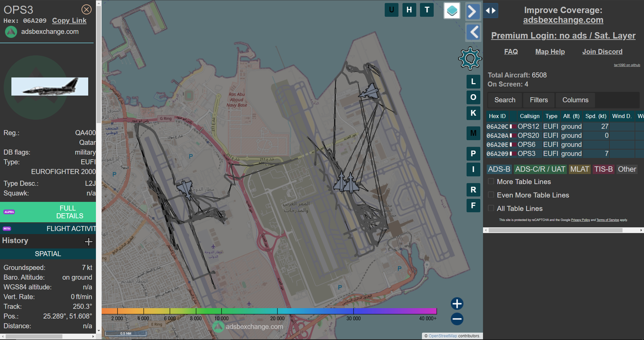Screen dimensions: 644x340
Task: Open OpenStreetMap contributors link
Action: coord(443,336)
